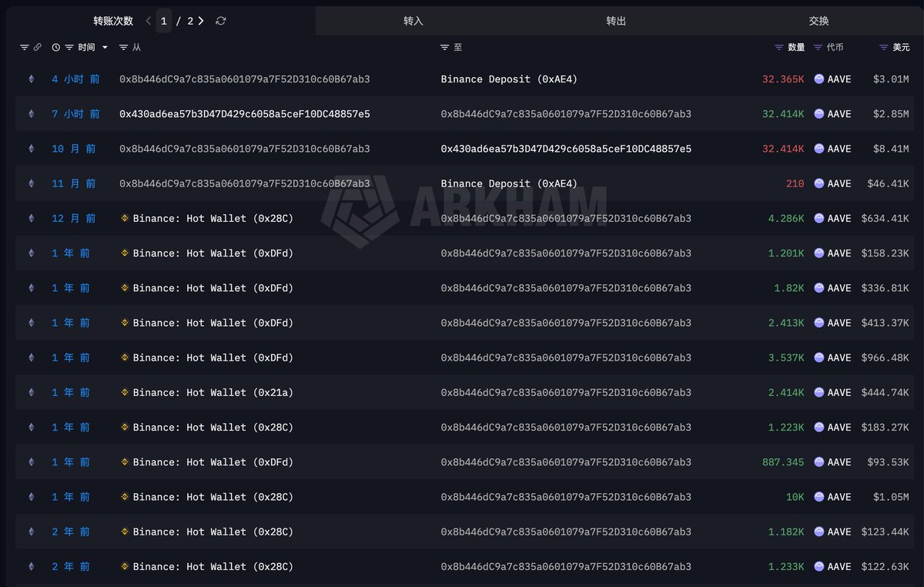Click AAVE token icon in the $1.05M row
Image resolution: width=924 pixels, height=587 pixels.
[819, 497]
